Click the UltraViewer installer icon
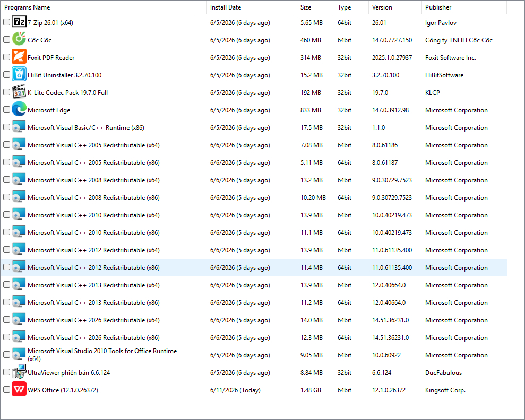The height and width of the screenshot is (420, 525). click(19, 372)
